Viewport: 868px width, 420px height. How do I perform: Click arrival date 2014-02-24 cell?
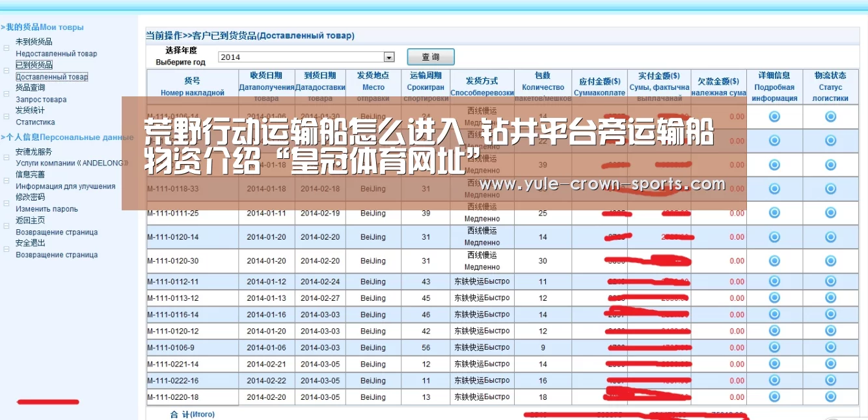(x=320, y=282)
